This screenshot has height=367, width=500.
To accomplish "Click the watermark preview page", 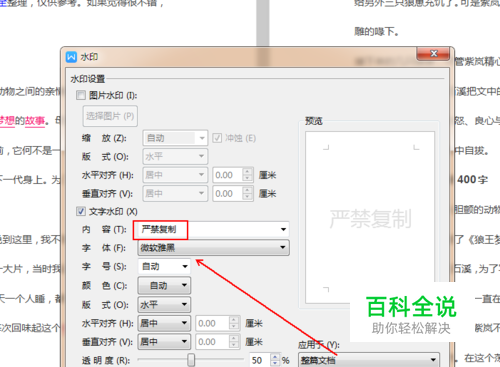I will 370,217.
